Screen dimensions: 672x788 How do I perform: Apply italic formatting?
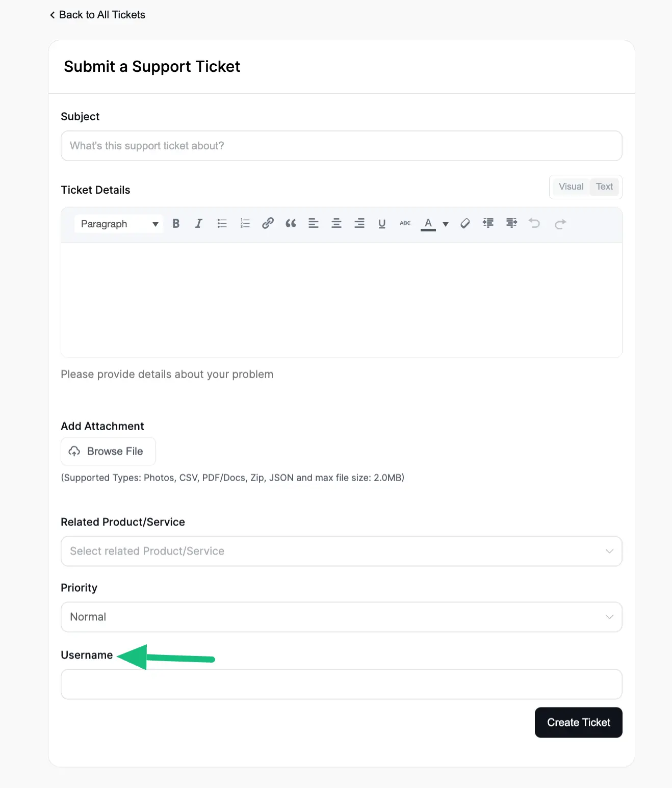[198, 223]
